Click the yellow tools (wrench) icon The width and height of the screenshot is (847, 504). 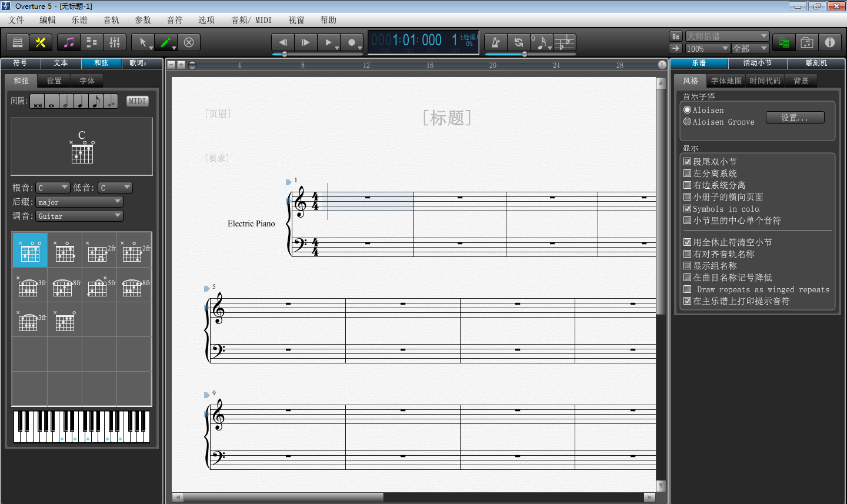point(42,42)
